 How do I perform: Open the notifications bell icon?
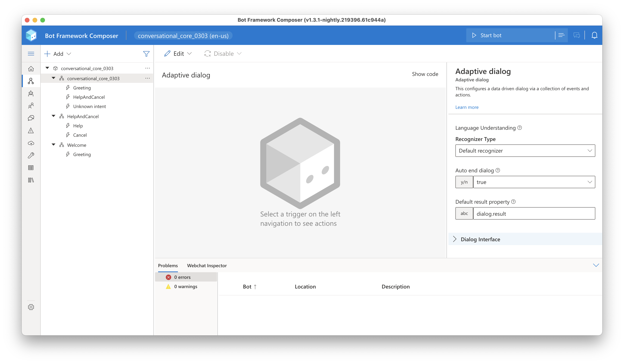(x=594, y=35)
